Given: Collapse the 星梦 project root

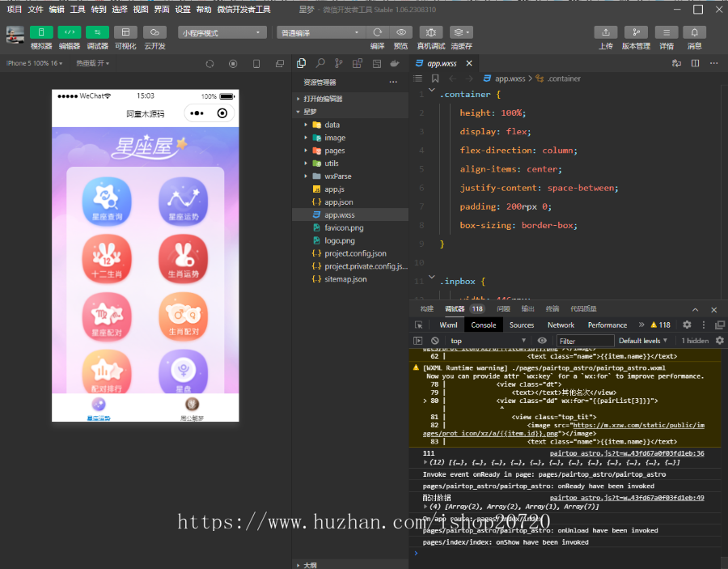Looking at the screenshot, I should point(350,112).
